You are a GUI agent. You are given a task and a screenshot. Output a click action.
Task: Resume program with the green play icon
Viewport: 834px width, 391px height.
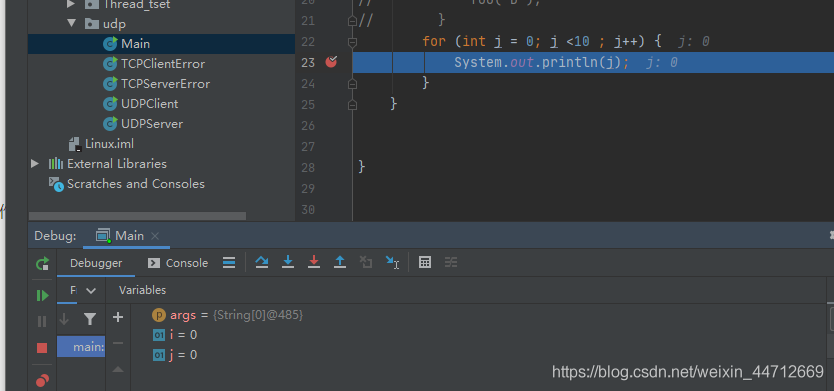42,295
